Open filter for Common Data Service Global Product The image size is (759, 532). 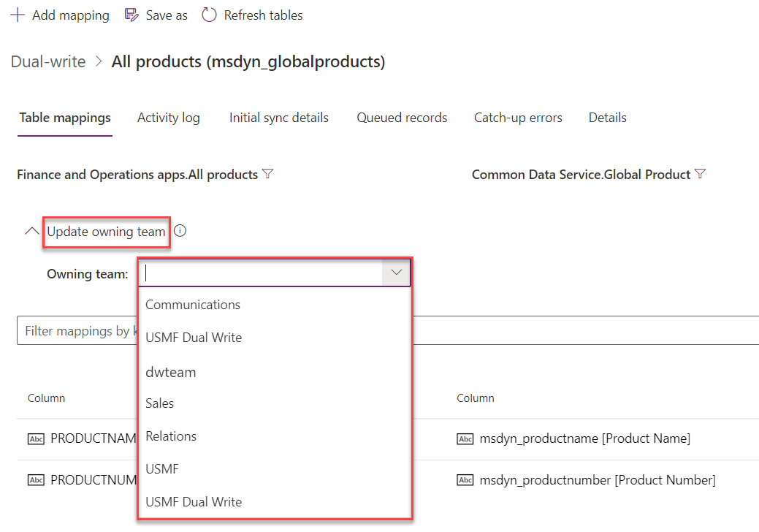click(700, 174)
